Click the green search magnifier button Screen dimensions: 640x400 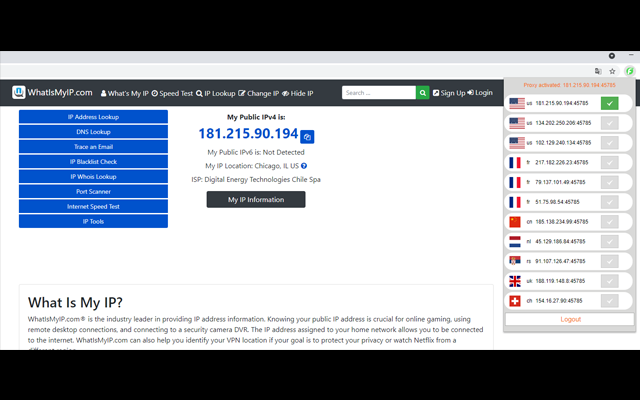pyautogui.click(x=422, y=93)
